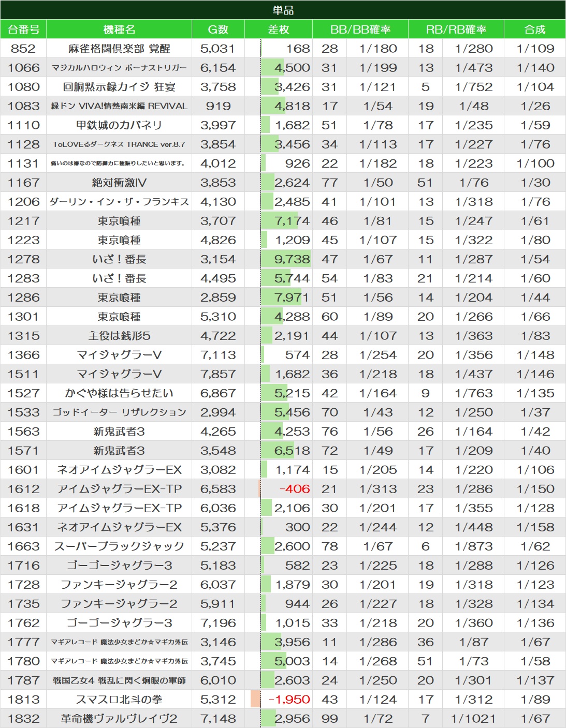This screenshot has width=566, height=728.
Task: Click マイジャグラーV in row 1366
Action: tap(119, 355)
